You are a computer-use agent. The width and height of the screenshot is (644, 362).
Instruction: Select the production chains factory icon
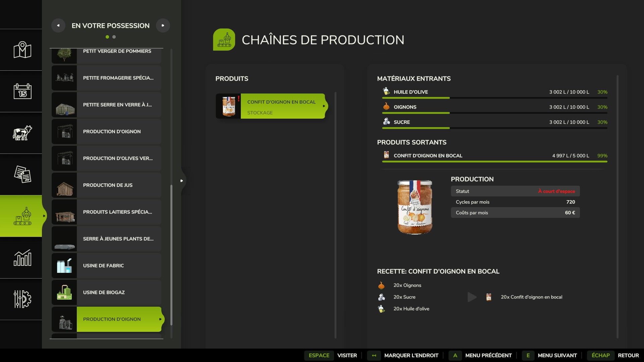(x=22, y=216)
